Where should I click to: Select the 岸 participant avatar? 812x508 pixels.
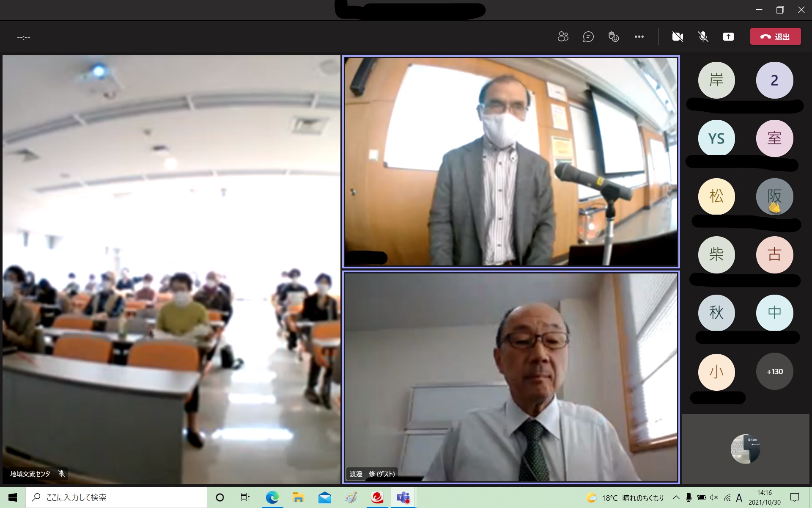click(x=716, y=80)
